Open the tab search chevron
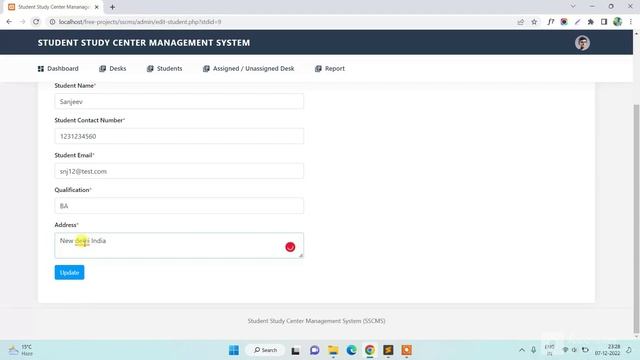This screenshot has width=640, height=360. coord(573,6)
